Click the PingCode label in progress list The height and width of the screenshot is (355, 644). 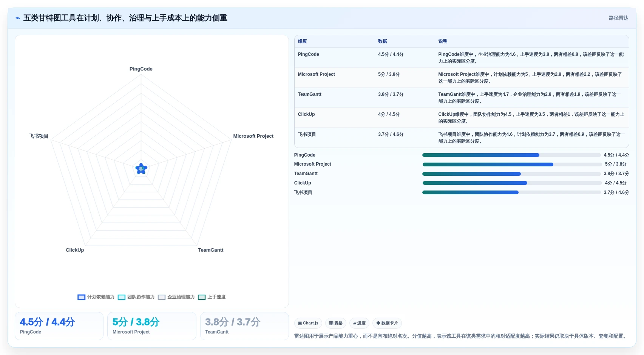[304, 155]
